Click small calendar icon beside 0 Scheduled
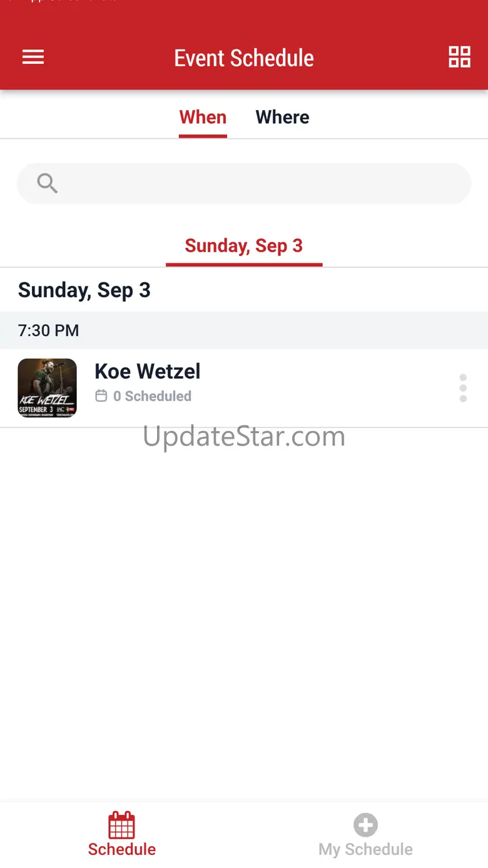Screen dimensions: 488x868 pos(101,396)
